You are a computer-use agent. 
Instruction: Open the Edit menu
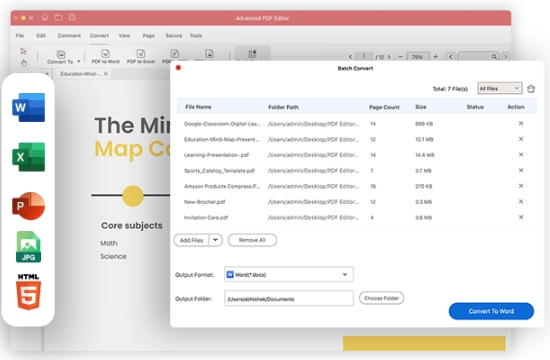point(41,35)
